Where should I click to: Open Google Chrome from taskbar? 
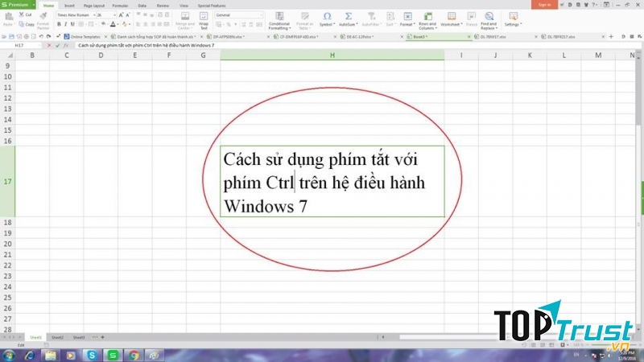(x=134, y=356)
